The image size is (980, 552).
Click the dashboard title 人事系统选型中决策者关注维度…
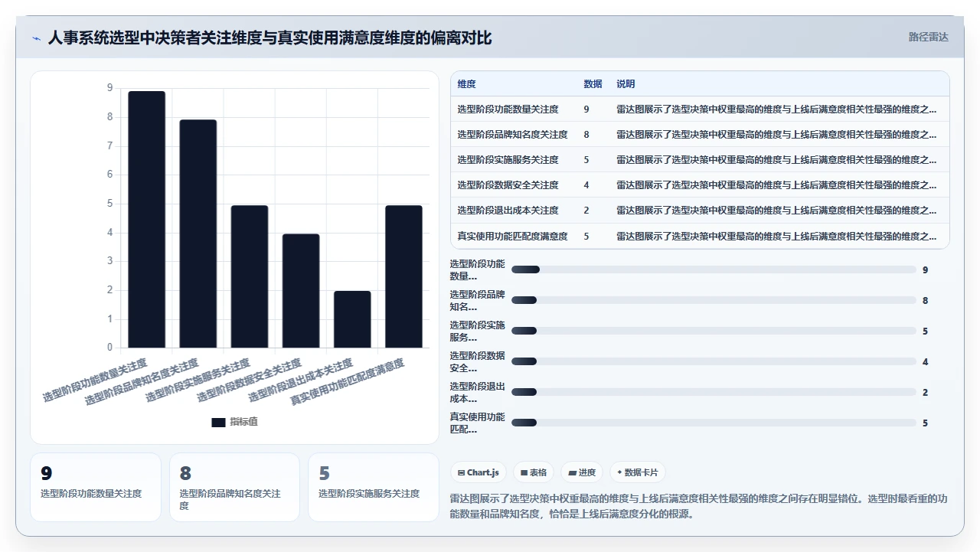(x=269, y=38)
